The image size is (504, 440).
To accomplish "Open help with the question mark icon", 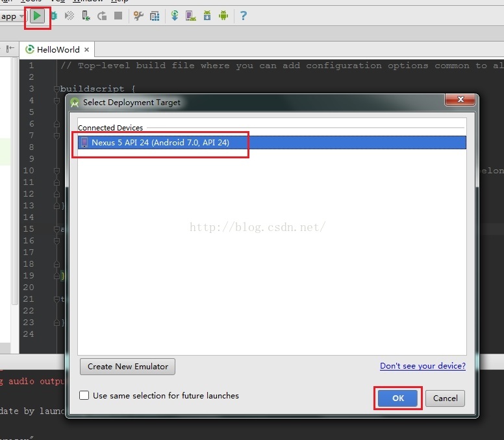I will pyautogui.click(x=244, y=16).
